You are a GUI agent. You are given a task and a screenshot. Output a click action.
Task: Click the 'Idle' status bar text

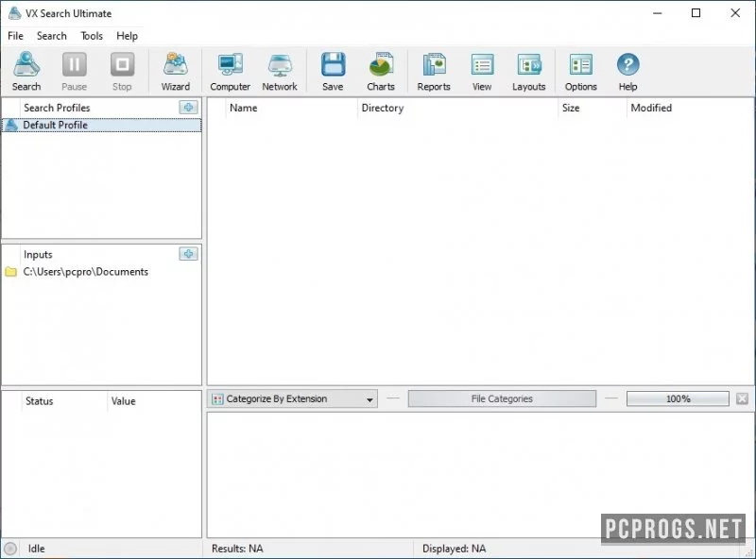coord(36,549)
